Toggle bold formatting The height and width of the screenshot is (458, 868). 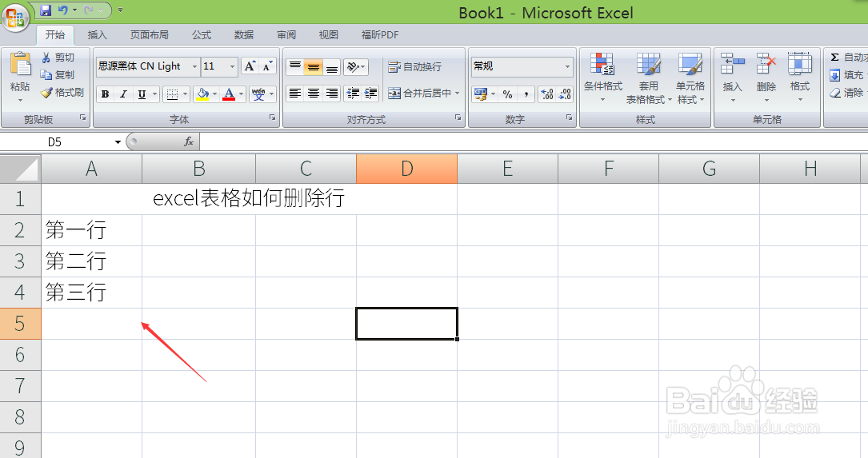[x=105, y=94]
